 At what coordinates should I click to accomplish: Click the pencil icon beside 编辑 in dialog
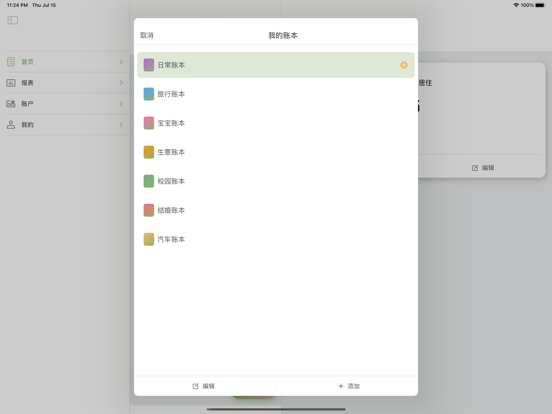[x=195, y=386]
